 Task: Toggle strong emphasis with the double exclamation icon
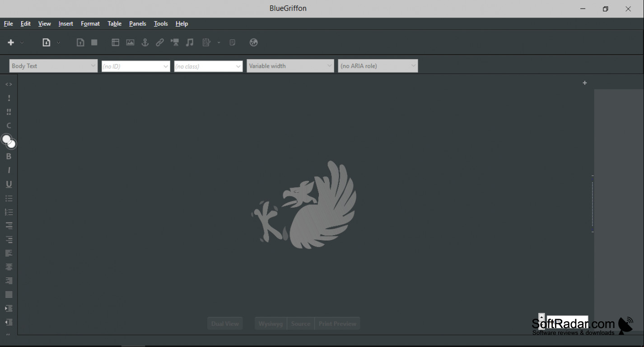(9, 112)
